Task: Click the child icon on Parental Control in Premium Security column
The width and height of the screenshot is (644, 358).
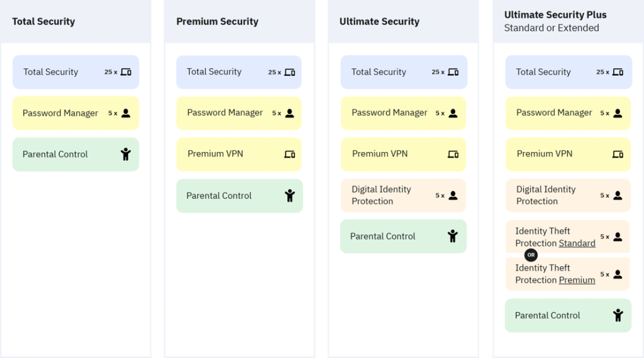Action: point(290,195)
